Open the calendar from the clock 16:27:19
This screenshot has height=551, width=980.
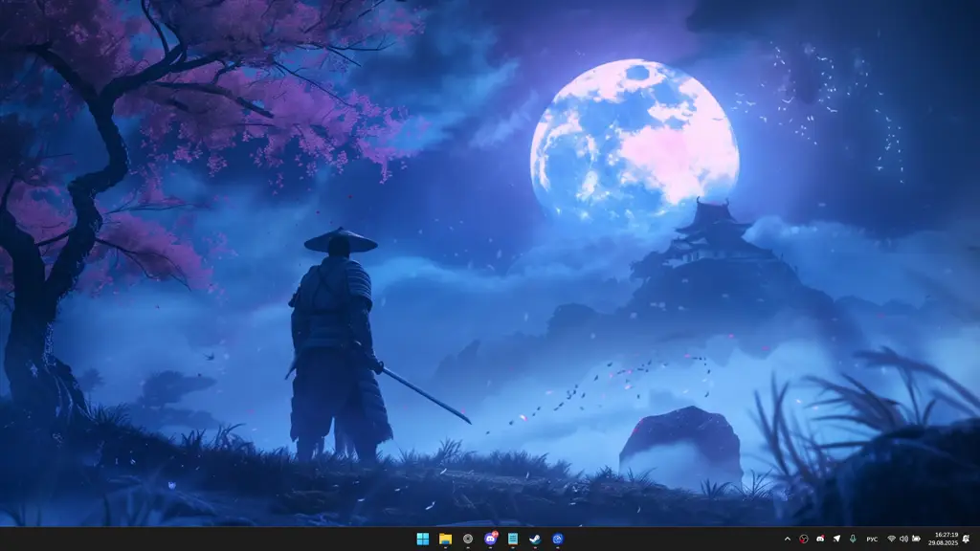tap(946, 539)
